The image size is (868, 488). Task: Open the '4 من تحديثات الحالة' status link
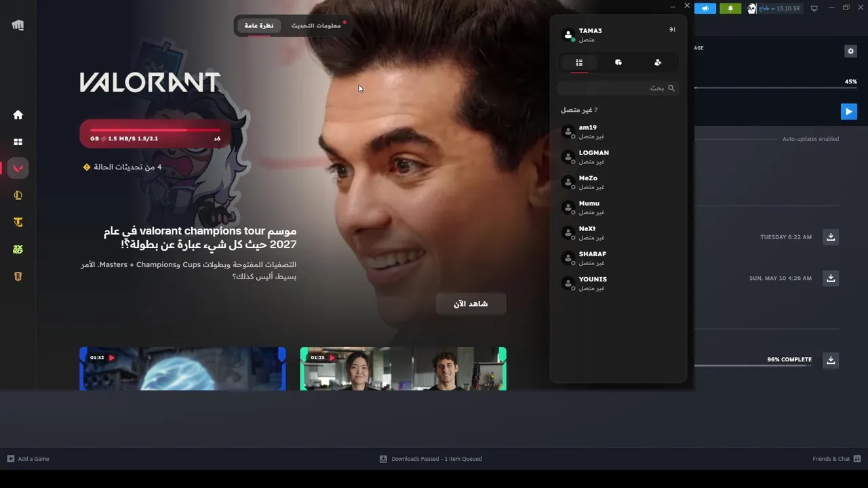(122, 167)
